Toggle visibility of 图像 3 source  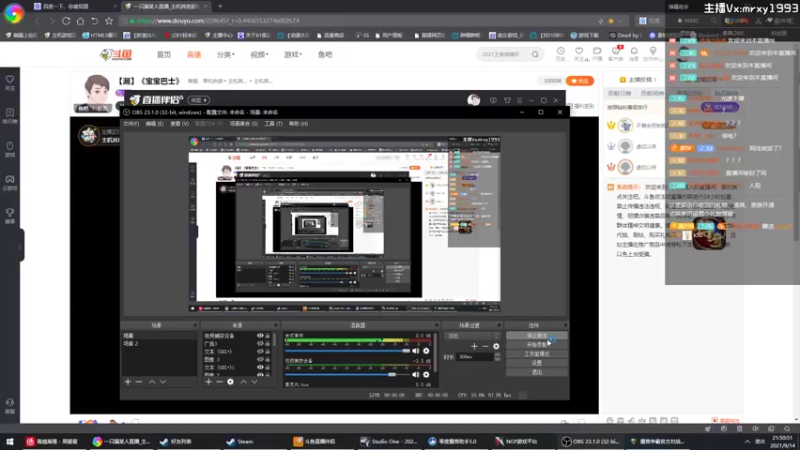tap(260, 359)
